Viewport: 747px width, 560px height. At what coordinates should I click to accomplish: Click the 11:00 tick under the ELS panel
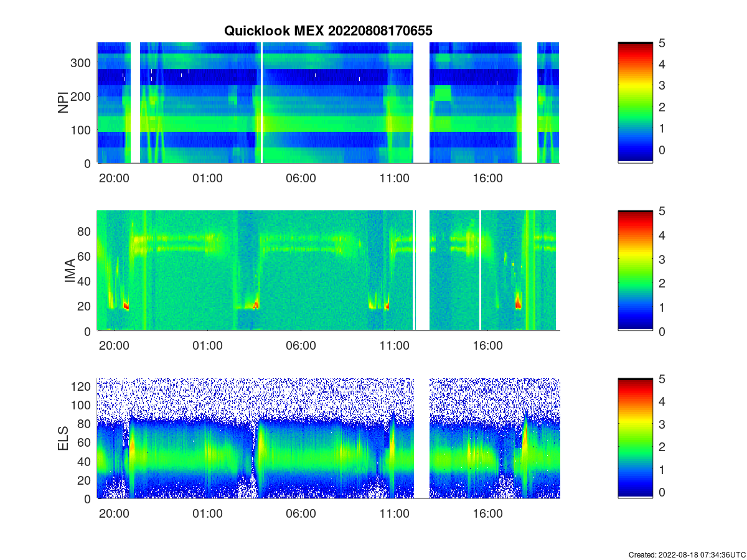coord(394,514)
